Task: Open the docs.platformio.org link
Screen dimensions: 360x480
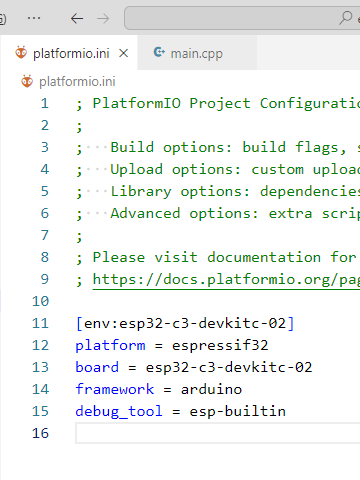Action: tap(226, 279)
